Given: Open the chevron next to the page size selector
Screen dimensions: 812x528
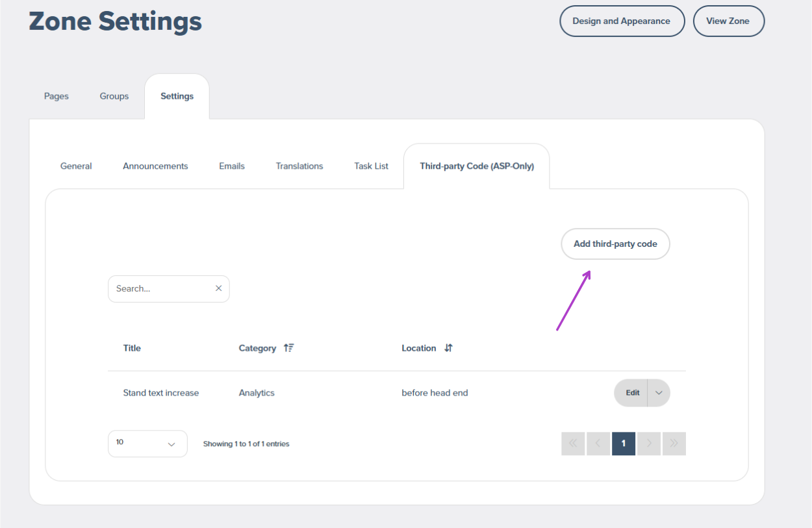Looking at the screenshot, I should point(171,444).
